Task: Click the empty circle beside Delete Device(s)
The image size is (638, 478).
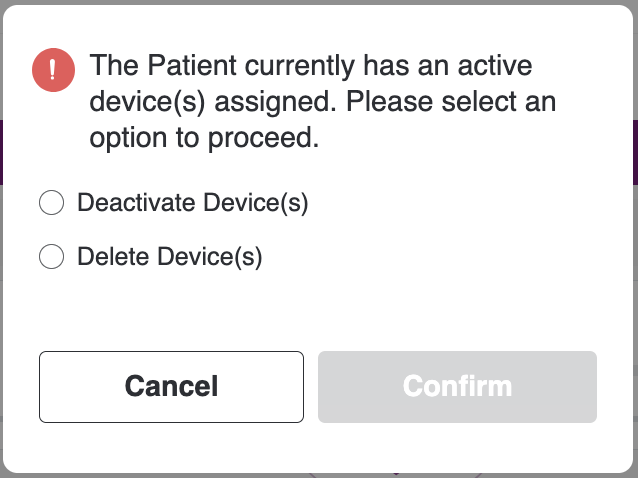Action: (x=51, y=256)
